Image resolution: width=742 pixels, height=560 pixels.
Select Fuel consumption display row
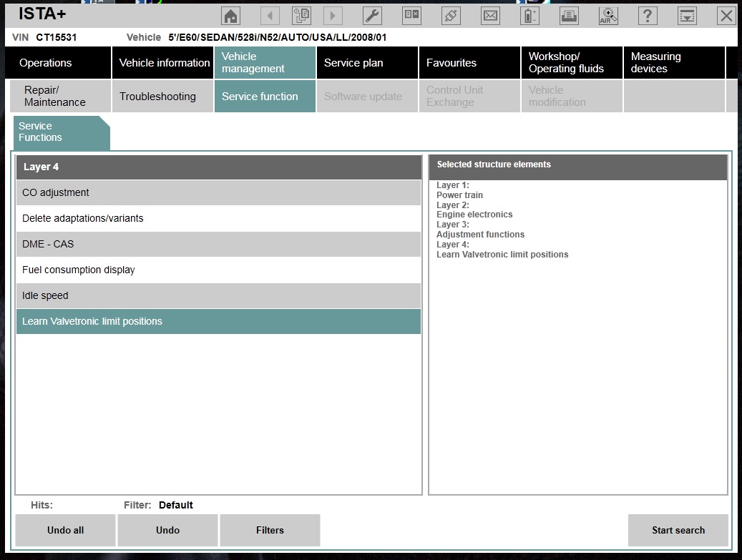tap(218, 270)
